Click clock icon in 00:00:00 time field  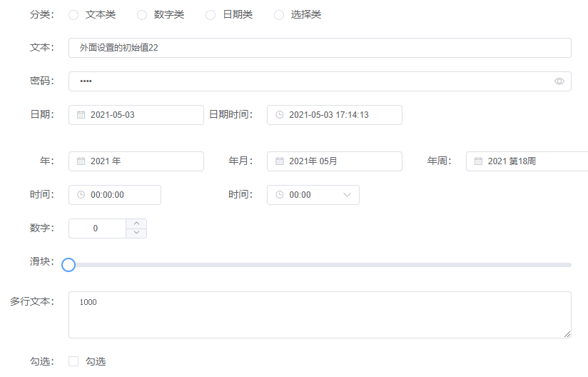(81, 195)
